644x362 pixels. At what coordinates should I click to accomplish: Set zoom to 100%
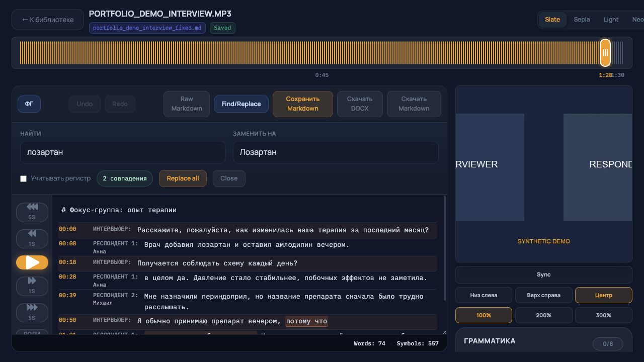484,315
